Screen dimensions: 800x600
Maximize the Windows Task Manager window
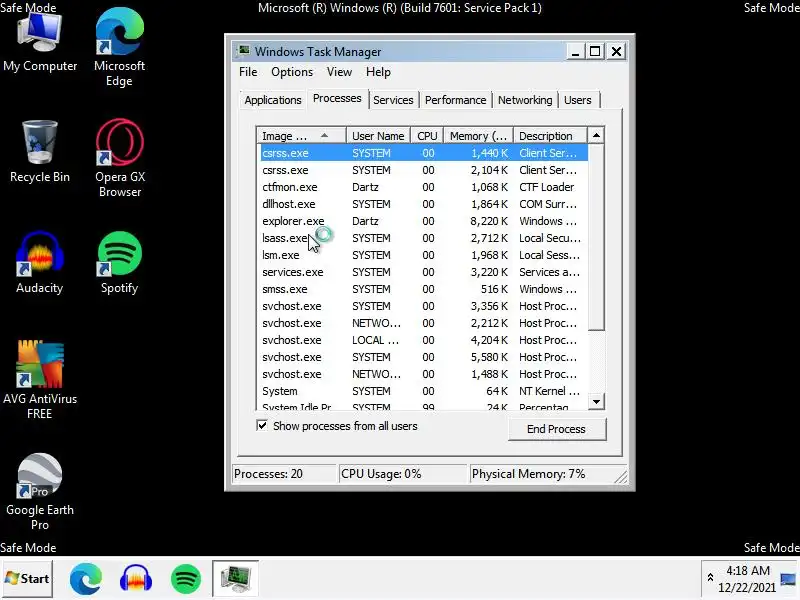[595, 52]
